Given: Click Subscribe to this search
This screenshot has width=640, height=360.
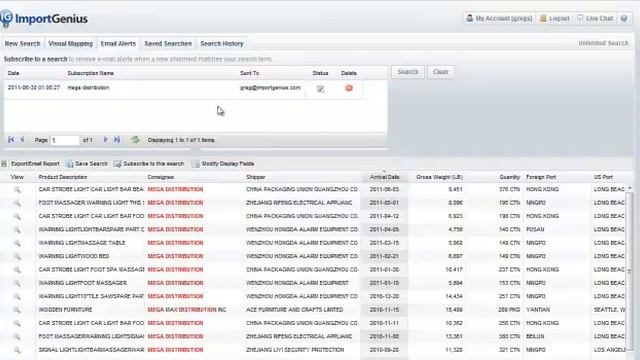Looking at the screenshot, I should pyautogui.click(x=149, y=164).
